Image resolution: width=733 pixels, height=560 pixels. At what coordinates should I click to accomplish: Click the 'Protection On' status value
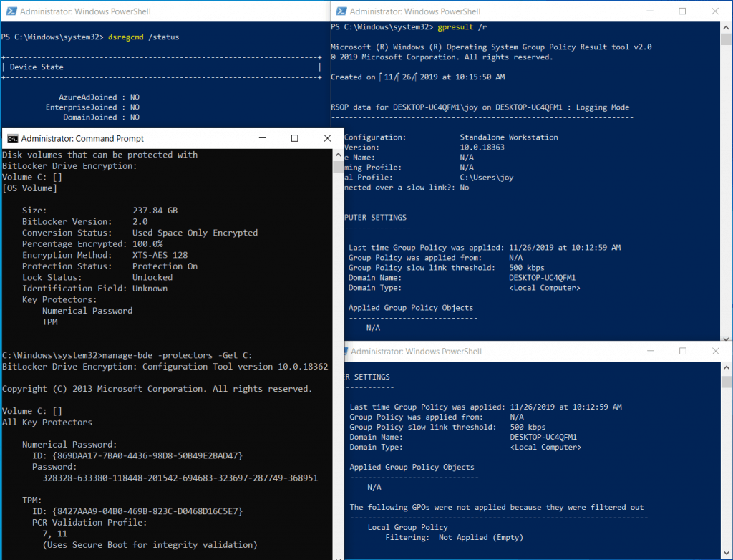coord(165,266)
